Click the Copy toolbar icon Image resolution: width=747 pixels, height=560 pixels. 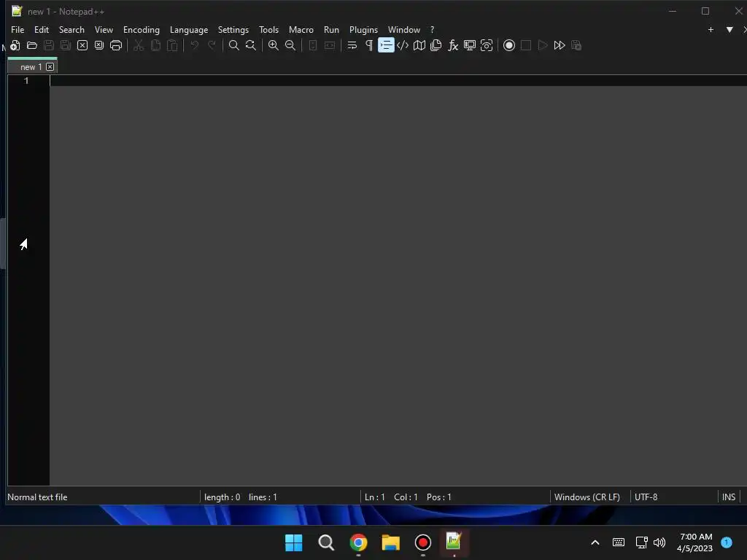pos(155,45)
